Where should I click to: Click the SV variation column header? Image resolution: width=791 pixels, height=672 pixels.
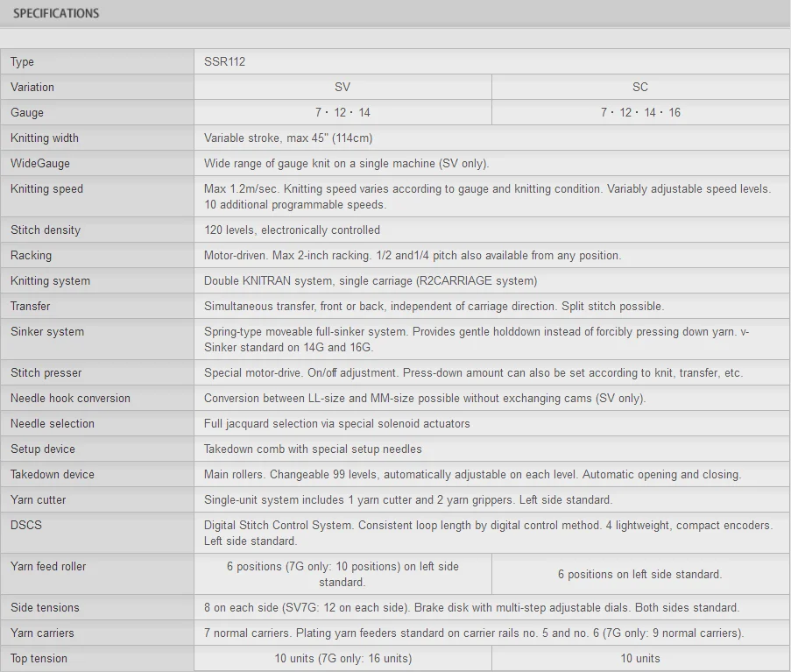point(343,88)
